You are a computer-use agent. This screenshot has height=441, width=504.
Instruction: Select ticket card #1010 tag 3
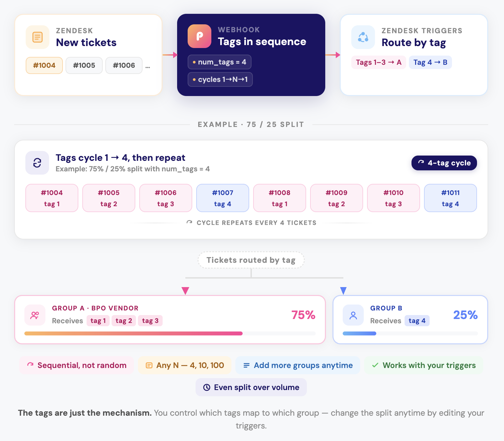point(394,198)
